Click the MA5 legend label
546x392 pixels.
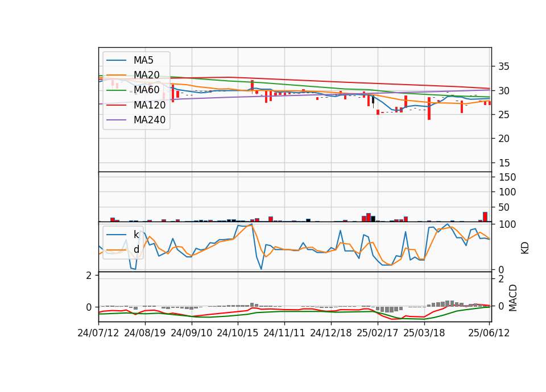(143, 60)
